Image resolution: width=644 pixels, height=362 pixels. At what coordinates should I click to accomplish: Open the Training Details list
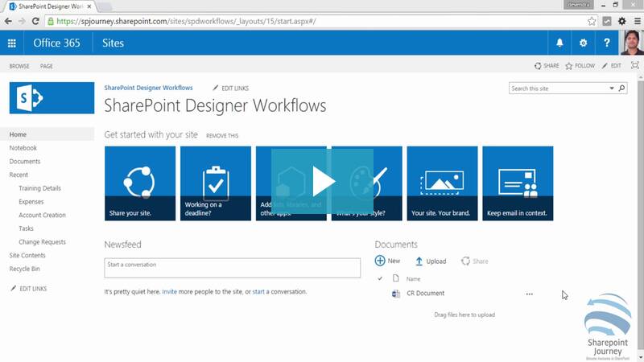click(x=39, y=188)
